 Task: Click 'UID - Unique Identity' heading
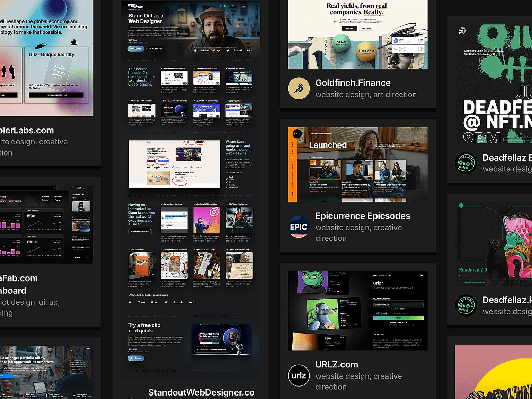[x=52, y=55]
